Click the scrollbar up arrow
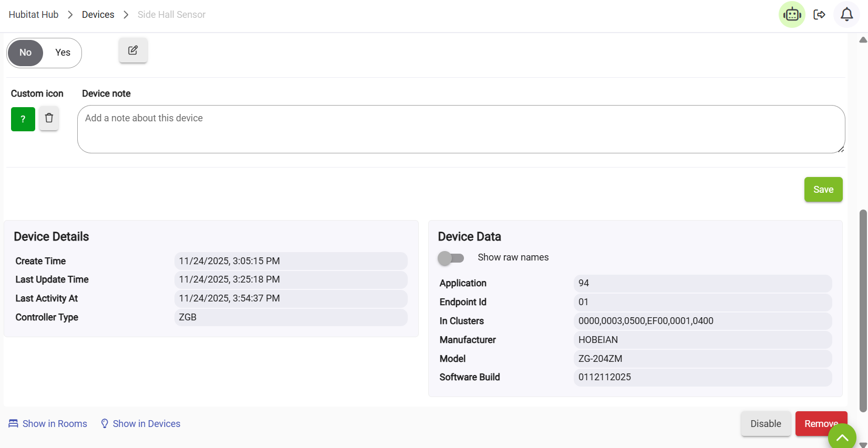This screenshot has width=868, height=448. (863, 40)
